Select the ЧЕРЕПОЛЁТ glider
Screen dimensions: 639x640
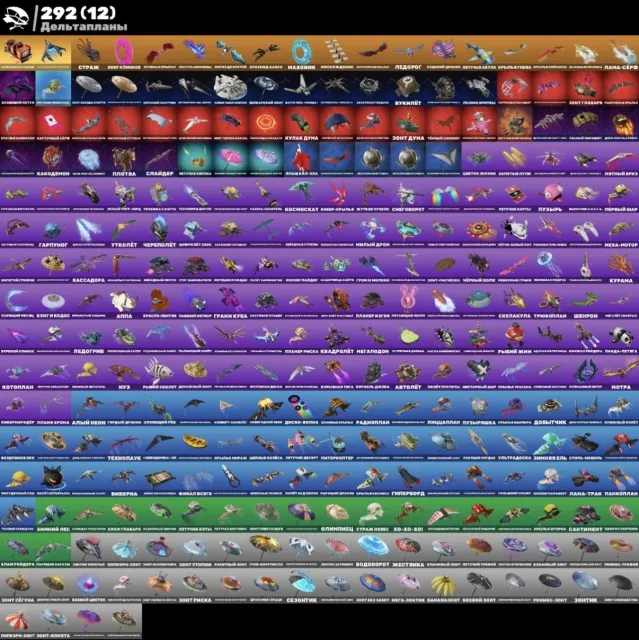(x=160, y=231)
